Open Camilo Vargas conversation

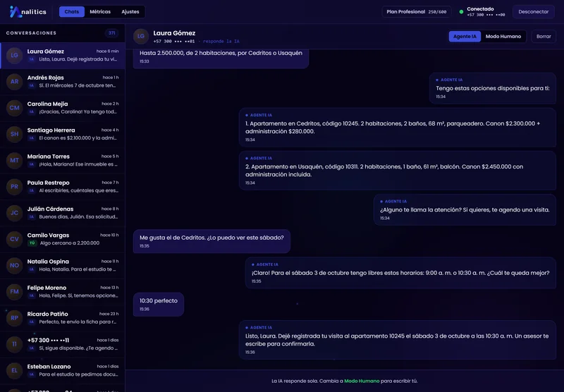pyautogui.click(x=63, y=240)
